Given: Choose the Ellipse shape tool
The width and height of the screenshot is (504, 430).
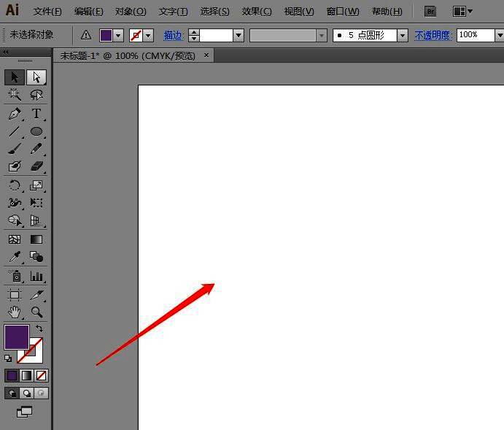Looking at the screenshot, I should tap(36, 132).
